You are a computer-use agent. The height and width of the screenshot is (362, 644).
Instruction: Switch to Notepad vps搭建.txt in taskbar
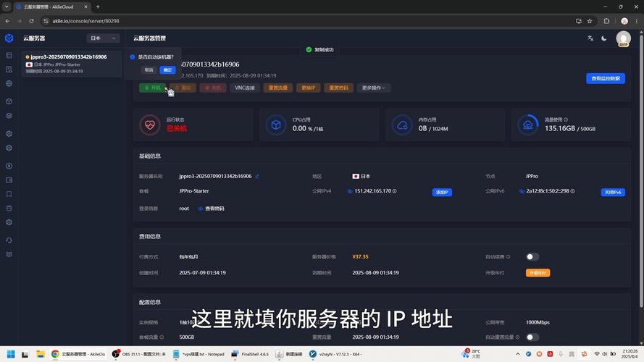pos(198,354)
